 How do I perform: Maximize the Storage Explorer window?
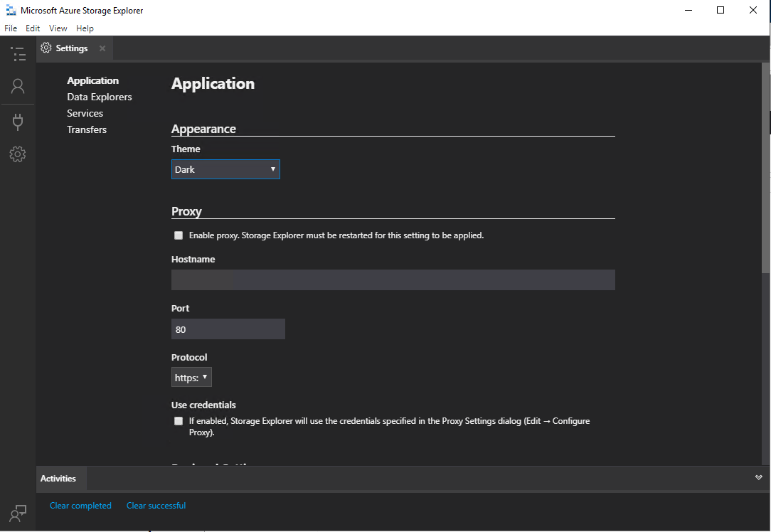point(721,11)
